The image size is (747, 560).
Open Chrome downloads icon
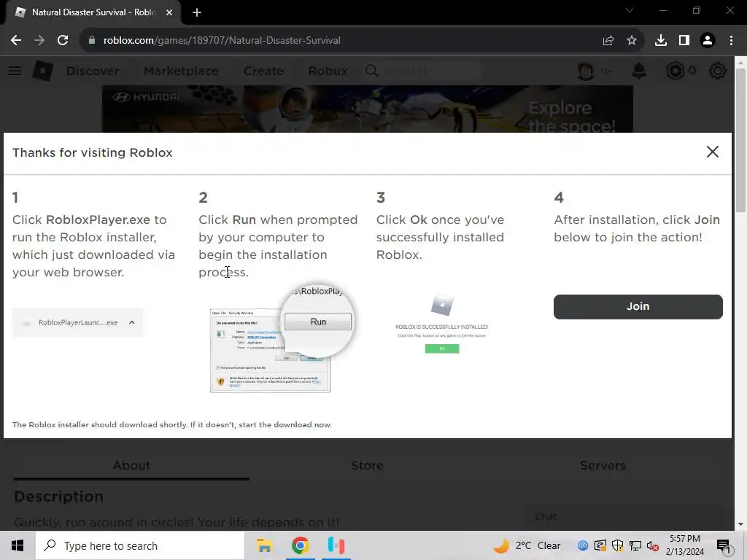pos(661,41)
